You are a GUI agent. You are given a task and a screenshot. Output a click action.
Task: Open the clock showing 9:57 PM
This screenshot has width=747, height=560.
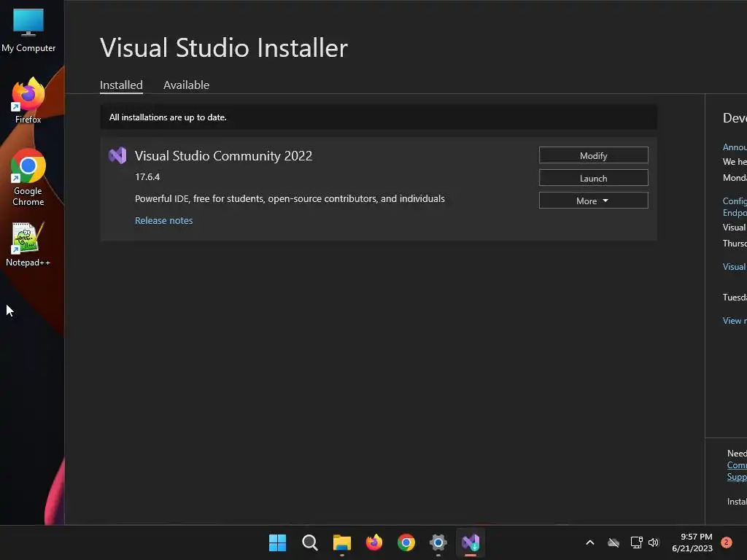coord(692,542)
